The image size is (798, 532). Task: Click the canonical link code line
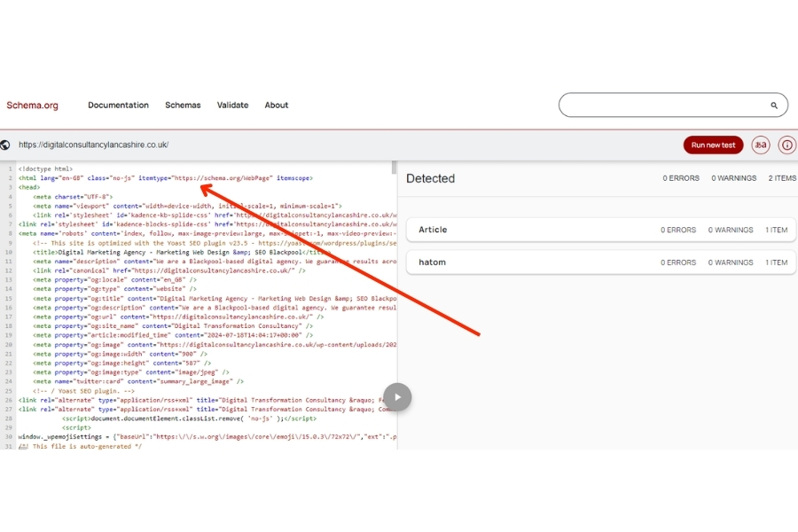coord(169,270)
